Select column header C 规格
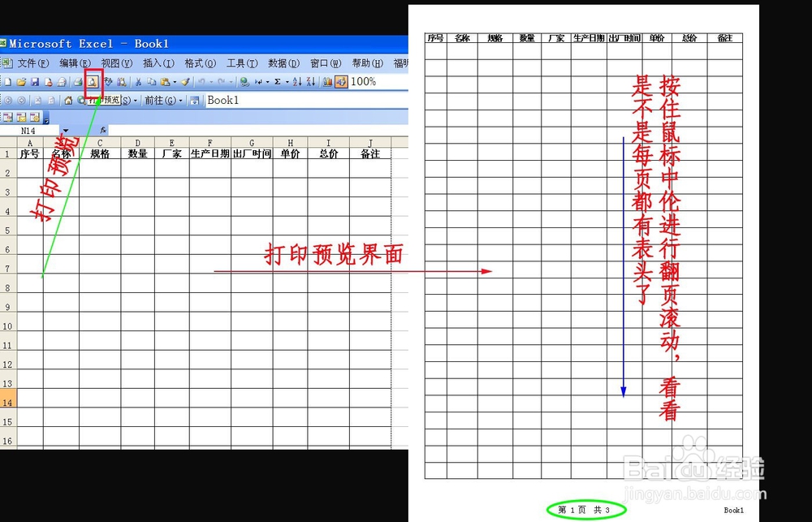 click(100, 142)
